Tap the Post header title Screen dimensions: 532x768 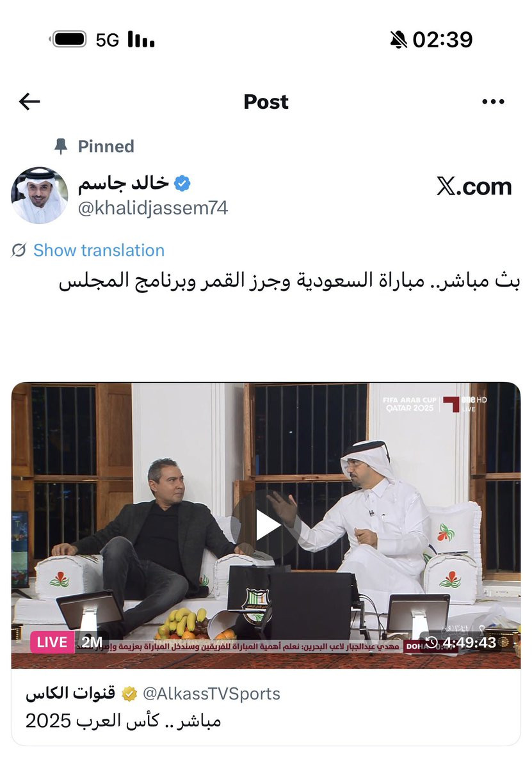pos(266,102)
